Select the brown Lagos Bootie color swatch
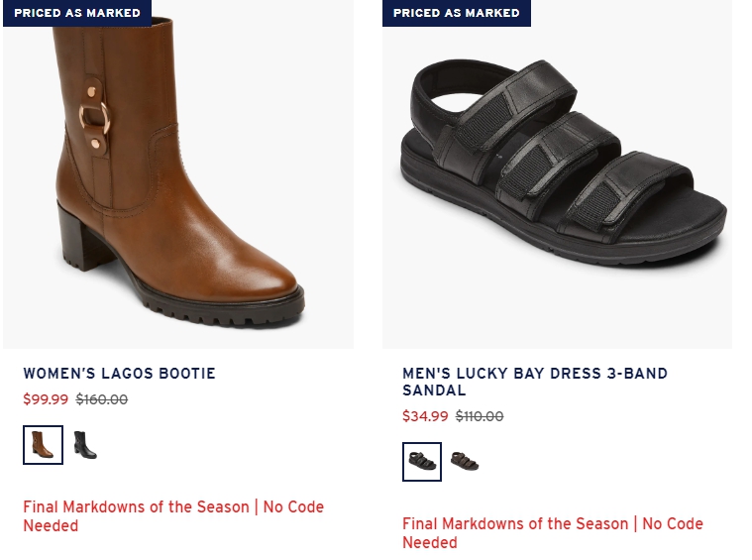The width and height of the screenshot is (752, 560). coord(43,445)
